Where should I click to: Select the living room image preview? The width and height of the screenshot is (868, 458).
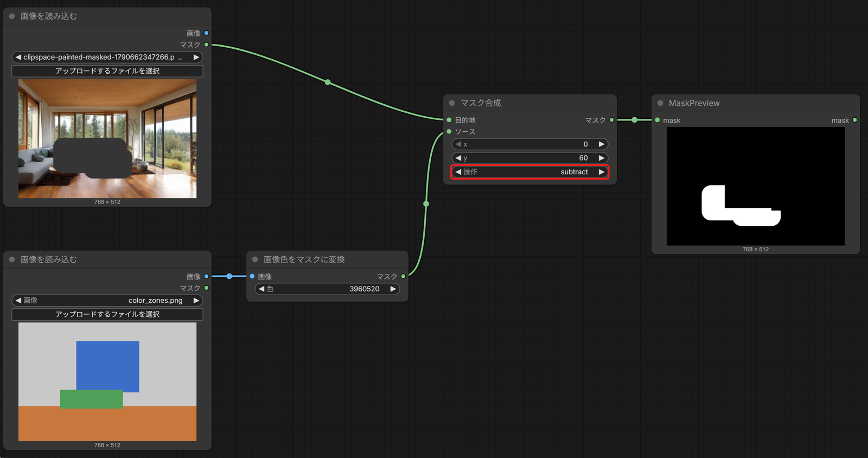[107, 138]
